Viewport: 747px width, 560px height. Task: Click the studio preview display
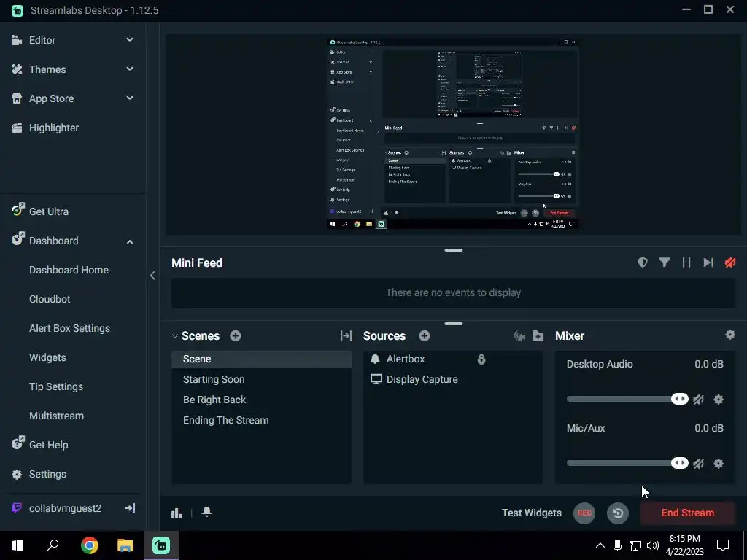(453, 134)
